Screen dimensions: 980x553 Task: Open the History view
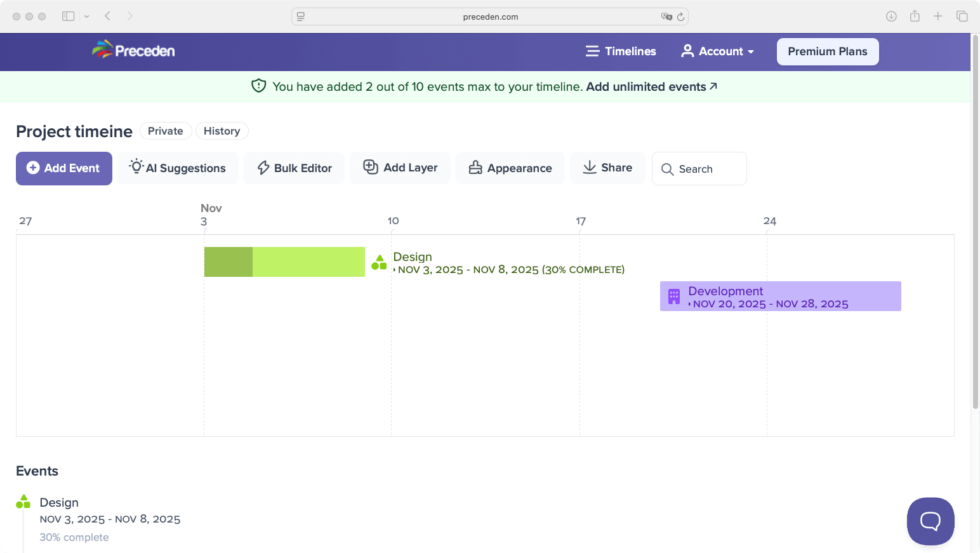coord(222,131)
